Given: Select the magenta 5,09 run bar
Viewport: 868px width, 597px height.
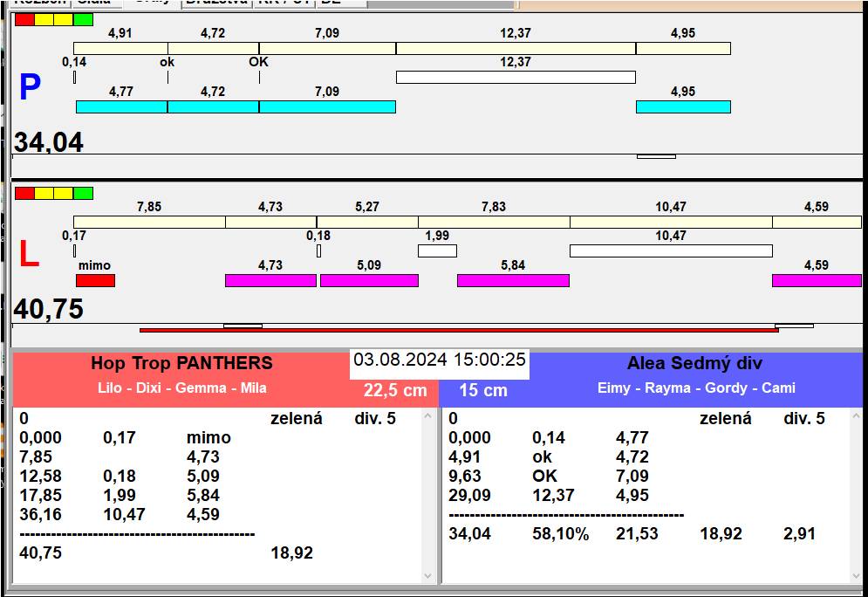Looking at the screenshot, I should click(x=369, y=280).
